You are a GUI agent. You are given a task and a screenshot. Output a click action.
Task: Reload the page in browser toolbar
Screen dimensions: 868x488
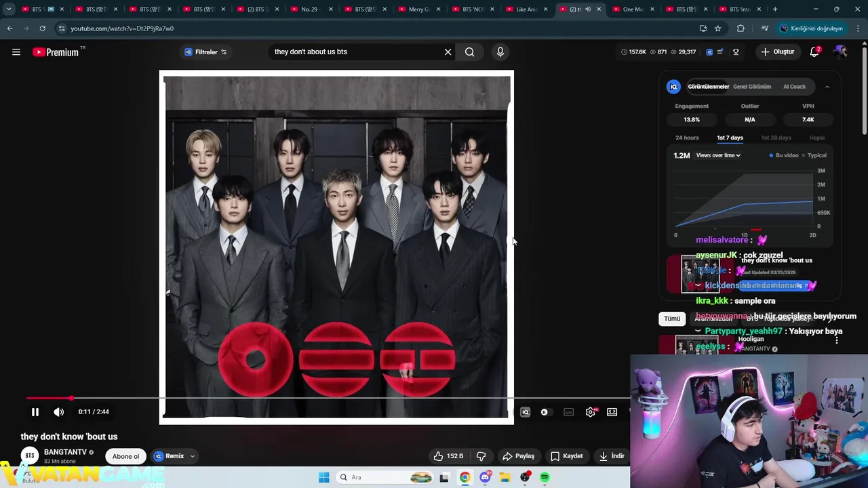click(42, 28)
